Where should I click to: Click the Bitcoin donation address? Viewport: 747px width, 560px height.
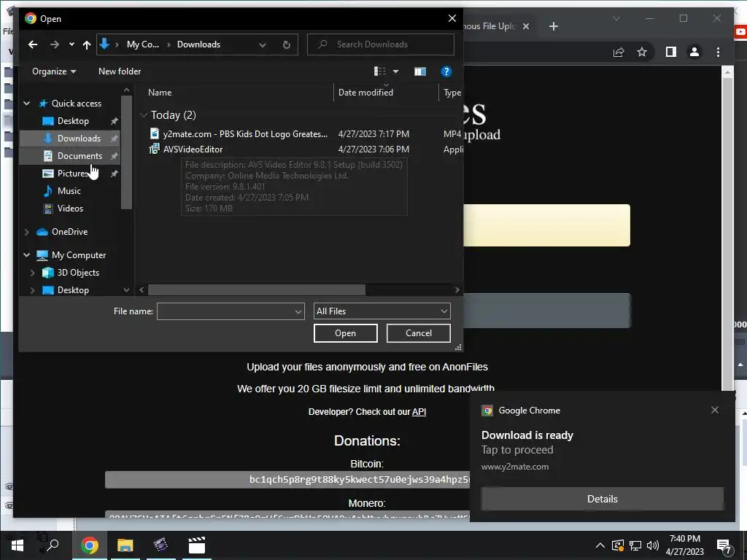click(x=287, y=480)
